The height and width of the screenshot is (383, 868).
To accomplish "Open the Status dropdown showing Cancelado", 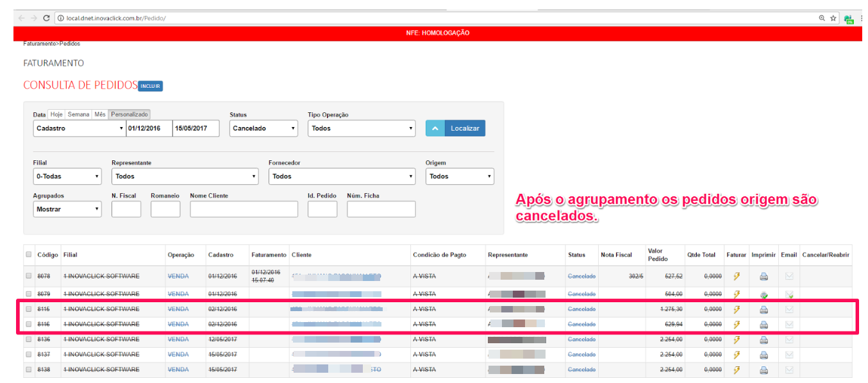I will (263, 128).
